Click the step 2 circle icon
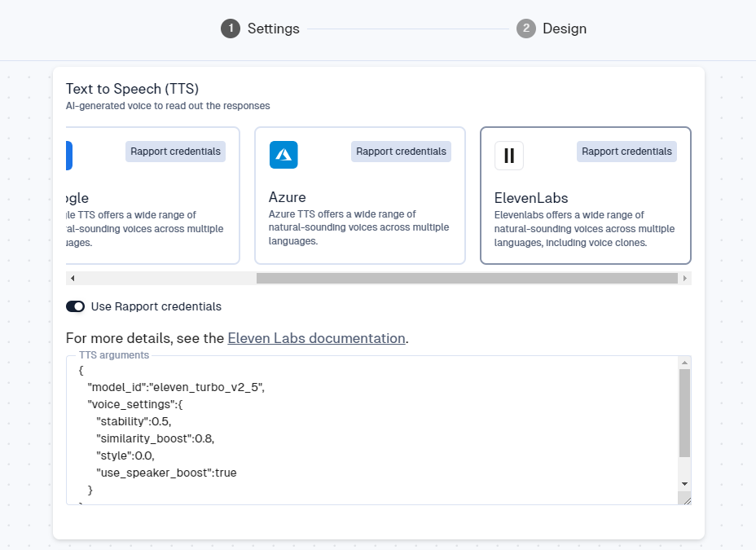This screenshot has height=550, width=756. [526, 29]
